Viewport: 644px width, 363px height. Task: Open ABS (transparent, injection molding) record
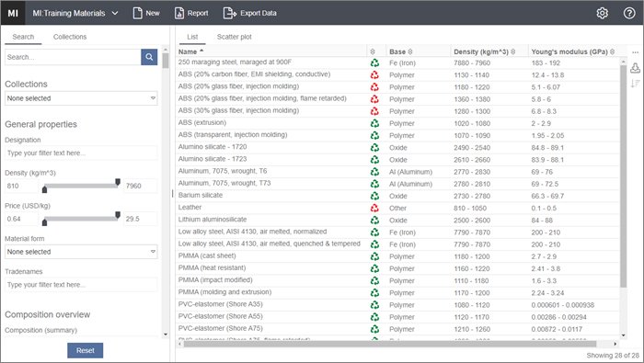(x=233, y=134)
